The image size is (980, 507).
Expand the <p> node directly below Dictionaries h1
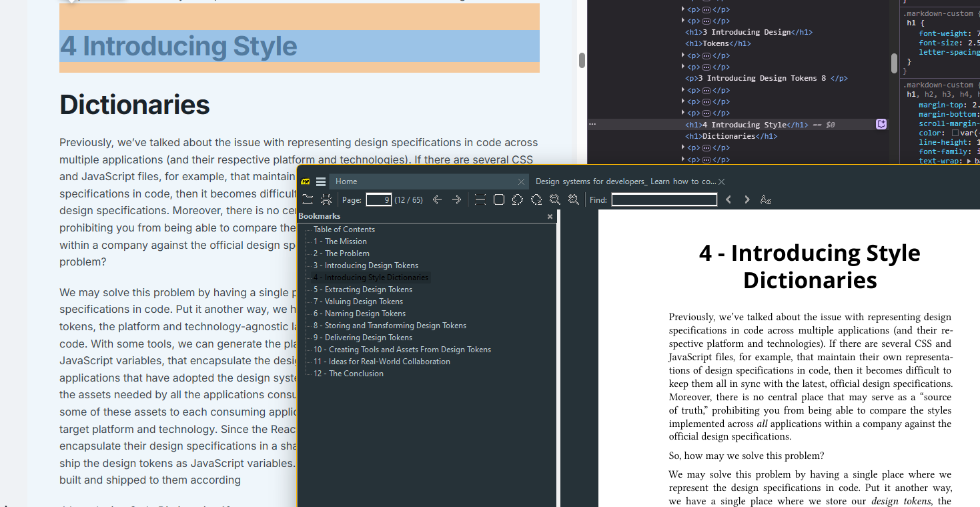(x=683, y=147)
